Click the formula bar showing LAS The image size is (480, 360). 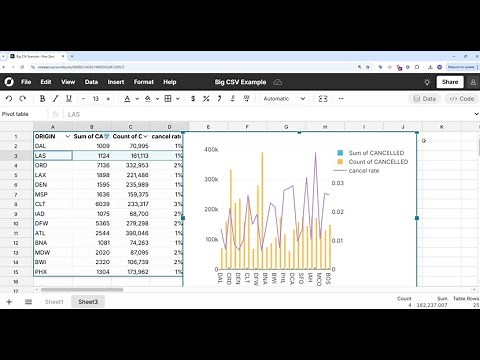click(267, 114)
